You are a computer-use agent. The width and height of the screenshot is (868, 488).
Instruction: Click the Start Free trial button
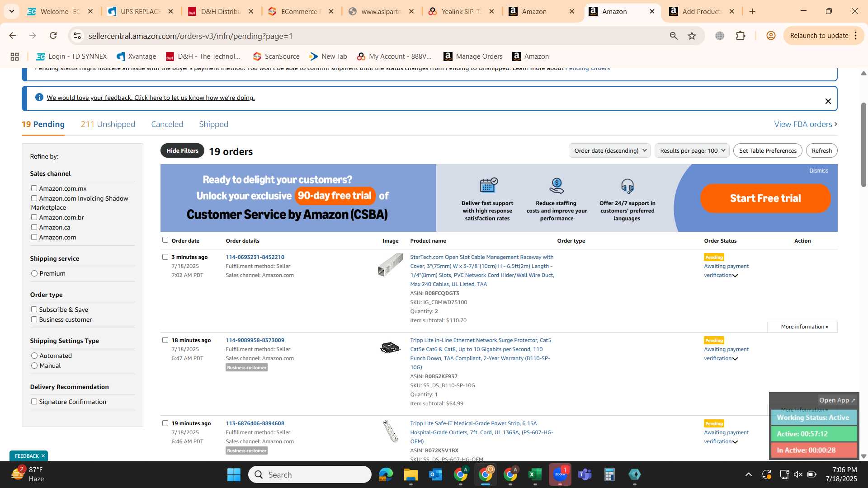[765, 198]
